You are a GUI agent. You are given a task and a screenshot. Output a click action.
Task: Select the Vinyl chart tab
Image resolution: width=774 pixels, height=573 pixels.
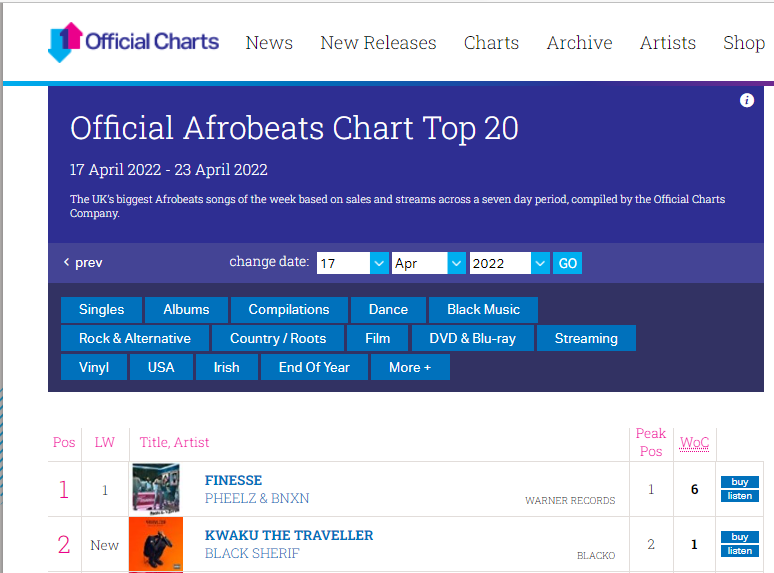(x=94, y=367)
